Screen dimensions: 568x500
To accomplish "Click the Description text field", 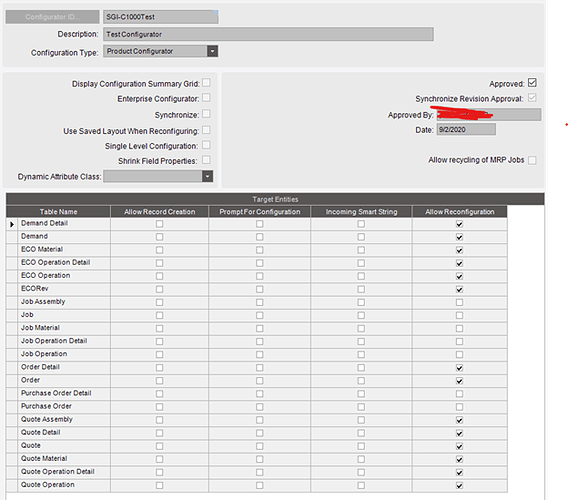I will point(268,34).
